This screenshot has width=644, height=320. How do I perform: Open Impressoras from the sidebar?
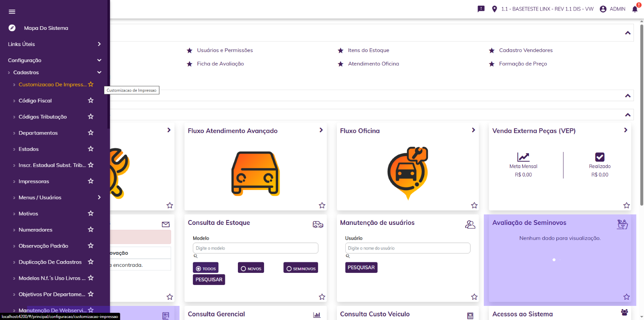coord(34,181)
